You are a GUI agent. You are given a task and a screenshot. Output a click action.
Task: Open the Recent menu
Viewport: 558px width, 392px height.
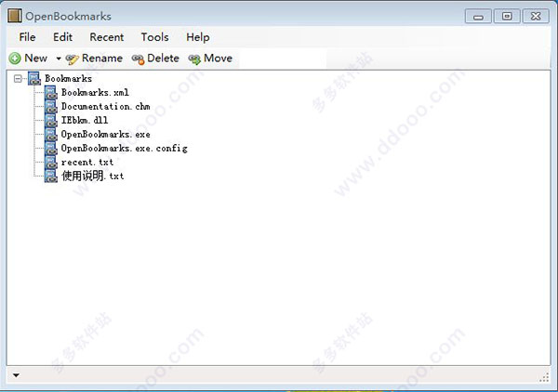pos(106,37)
